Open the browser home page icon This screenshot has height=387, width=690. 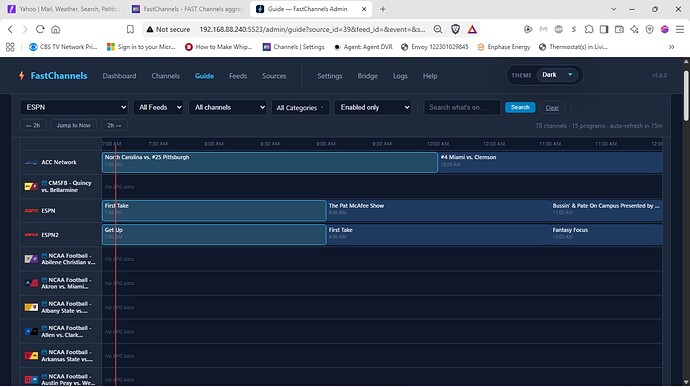55,29
